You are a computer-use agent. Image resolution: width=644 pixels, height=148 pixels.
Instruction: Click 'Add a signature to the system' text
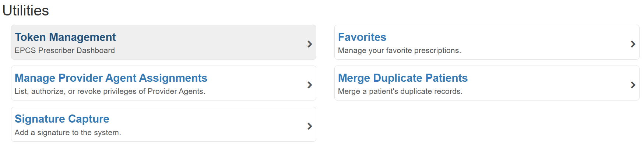(68, 133)
